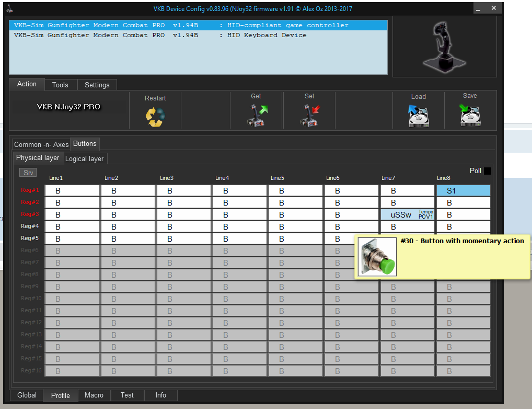Image resolution: width=532 pixels, height=409 pixels.
Task: Click the green push button image in the tooltip
Action: 377,256
